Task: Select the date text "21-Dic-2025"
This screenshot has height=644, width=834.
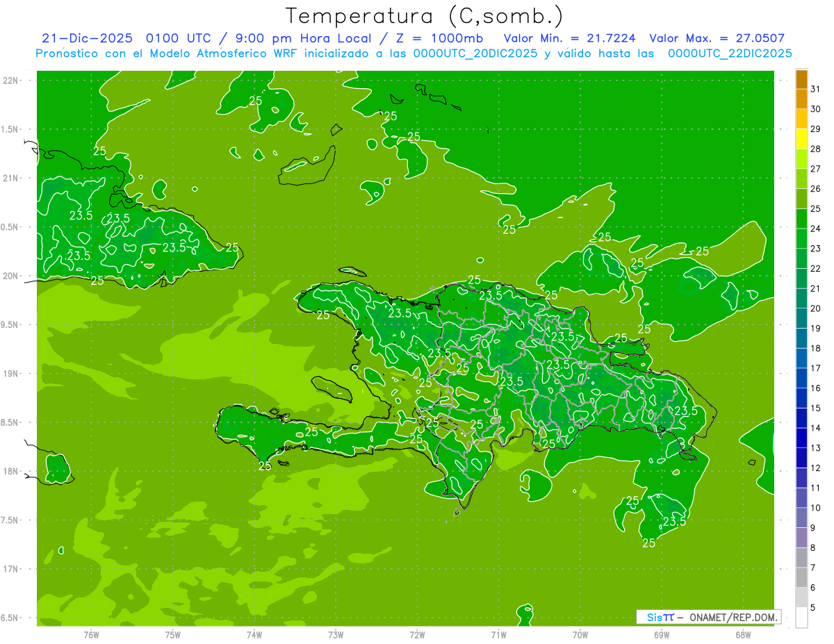Action: pyautogui.click(x=87, y=38)
